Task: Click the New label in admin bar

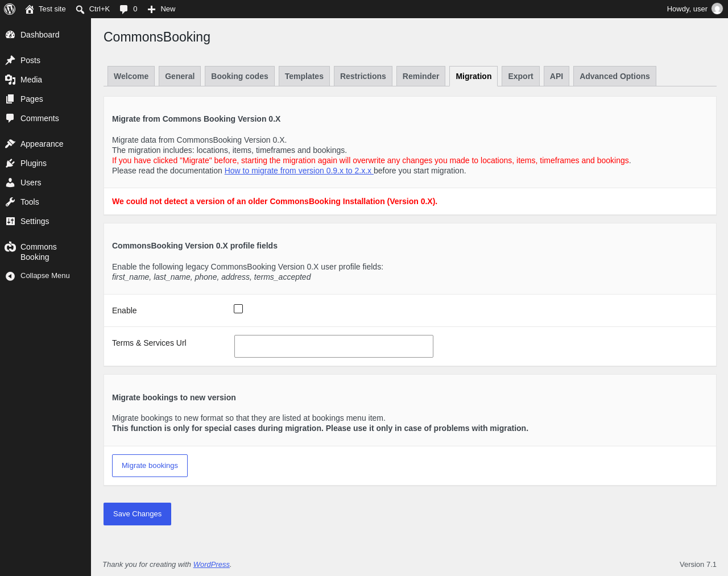Action: pyautogui.click(x=168, y=9)
